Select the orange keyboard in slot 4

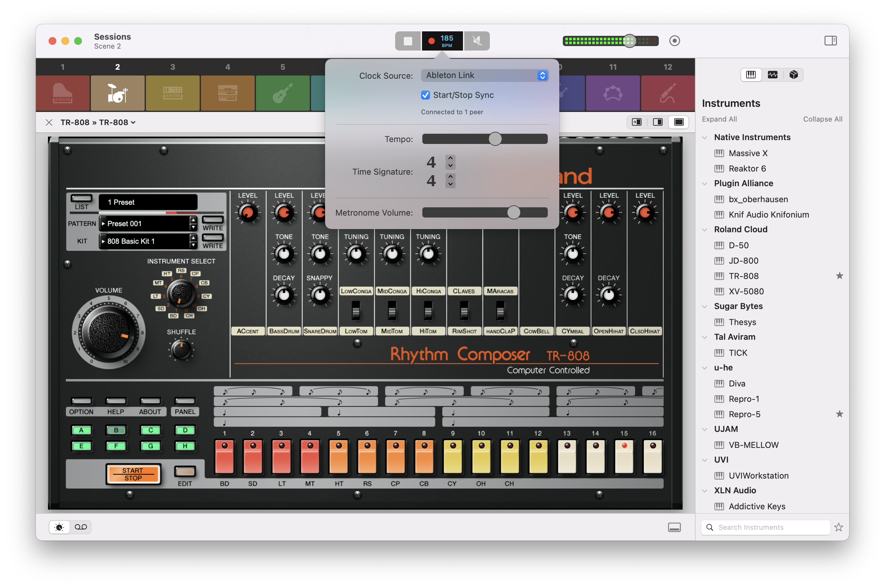(227, 93)
